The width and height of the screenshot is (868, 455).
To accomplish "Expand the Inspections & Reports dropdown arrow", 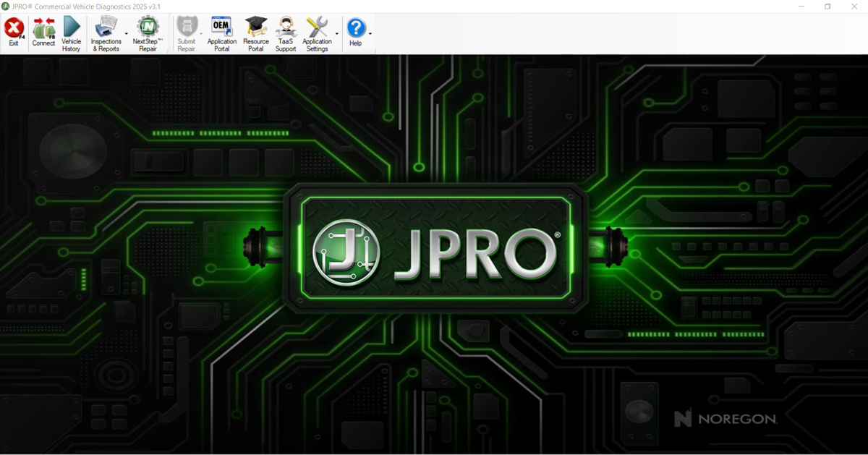I will (127, 34).
